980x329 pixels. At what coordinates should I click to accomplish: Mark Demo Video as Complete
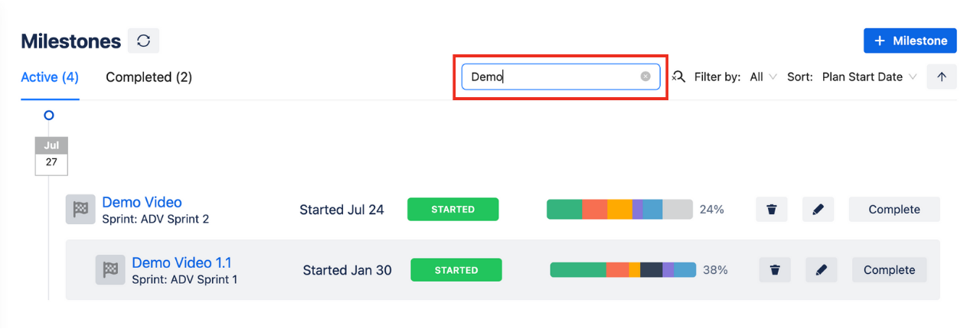click(893, 210)
